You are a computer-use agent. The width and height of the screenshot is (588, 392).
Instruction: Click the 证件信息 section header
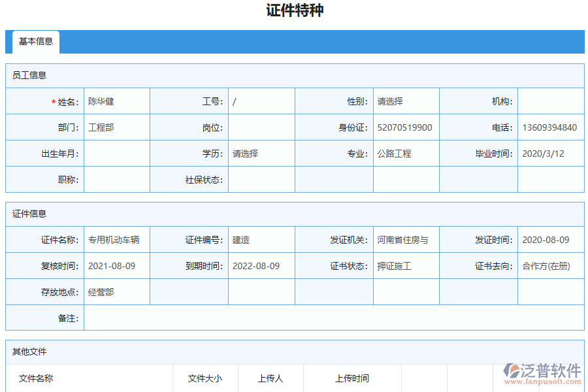click(x=28, y=214)
